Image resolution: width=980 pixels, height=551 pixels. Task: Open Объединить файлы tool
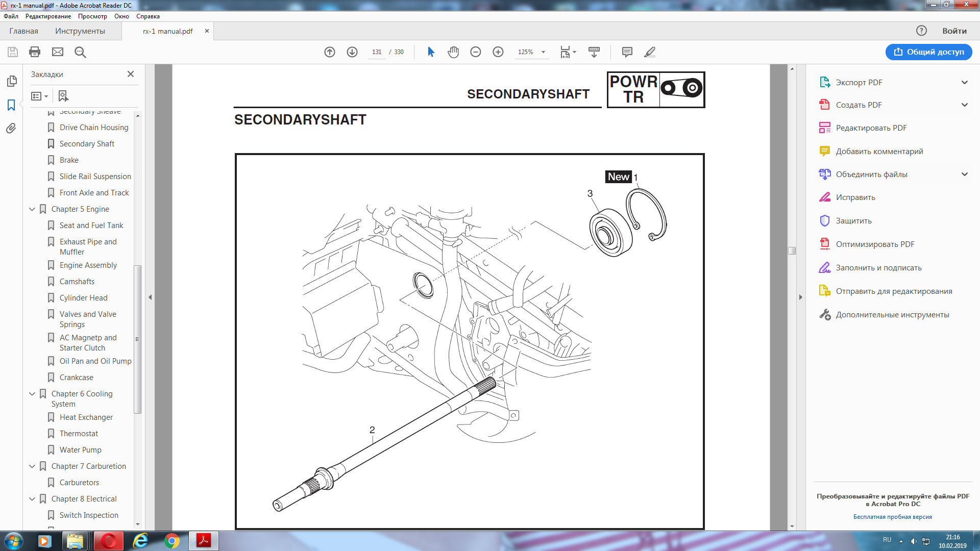871,174
